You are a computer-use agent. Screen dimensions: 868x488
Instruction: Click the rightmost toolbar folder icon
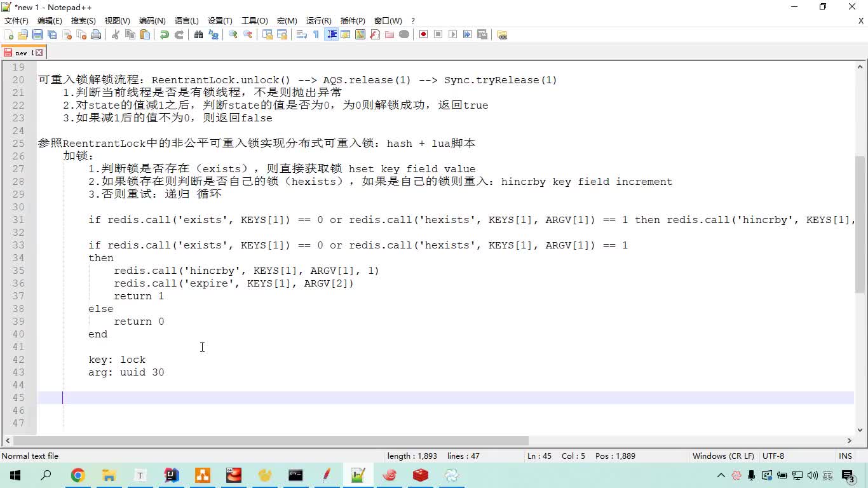click(502, 35)
